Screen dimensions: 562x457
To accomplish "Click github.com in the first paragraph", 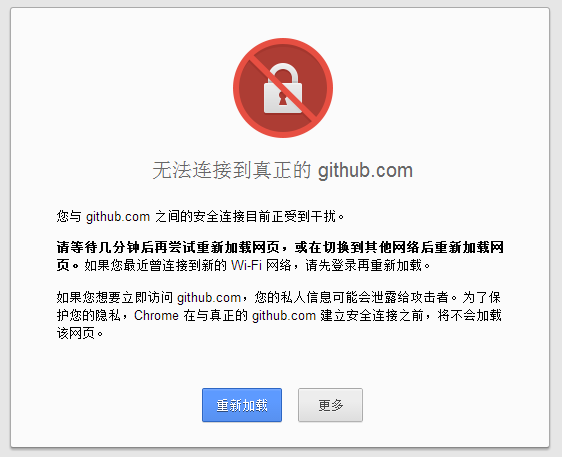I will (118, 216).
